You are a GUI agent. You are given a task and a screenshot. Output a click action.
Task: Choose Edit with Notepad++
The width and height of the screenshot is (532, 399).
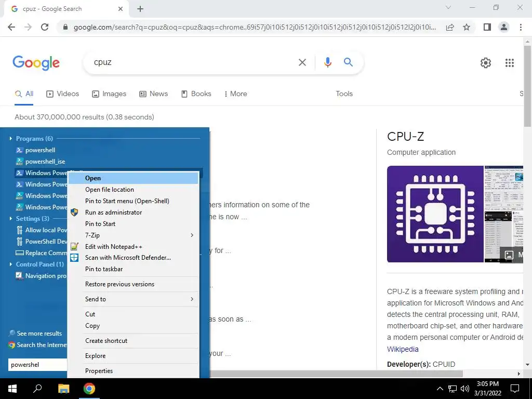[x=133, y=247]
